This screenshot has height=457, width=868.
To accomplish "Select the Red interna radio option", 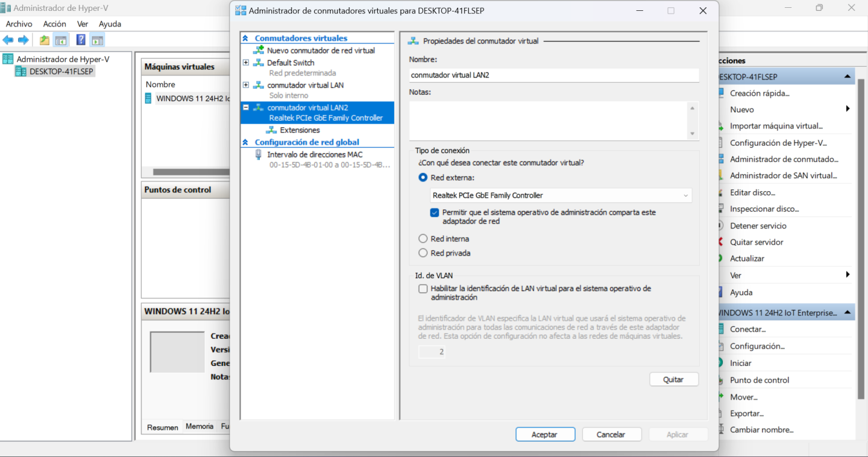I will pyautogui.click(x=423, y=239).
